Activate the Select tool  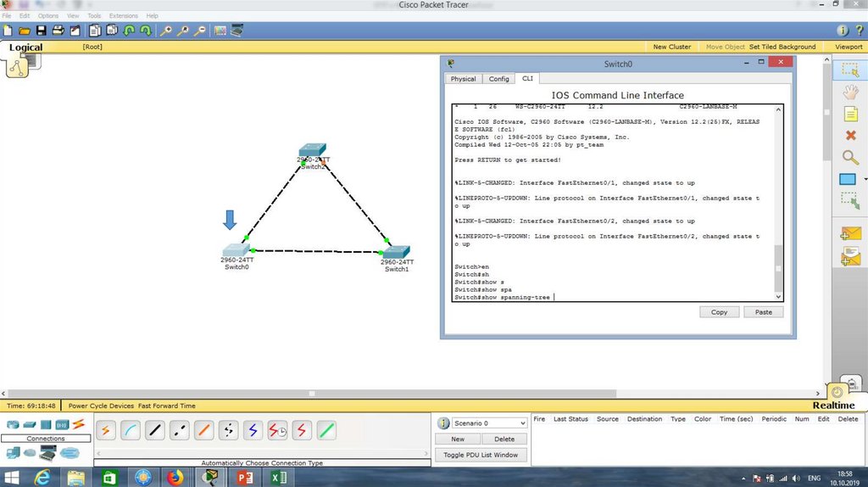click(850, 70)
